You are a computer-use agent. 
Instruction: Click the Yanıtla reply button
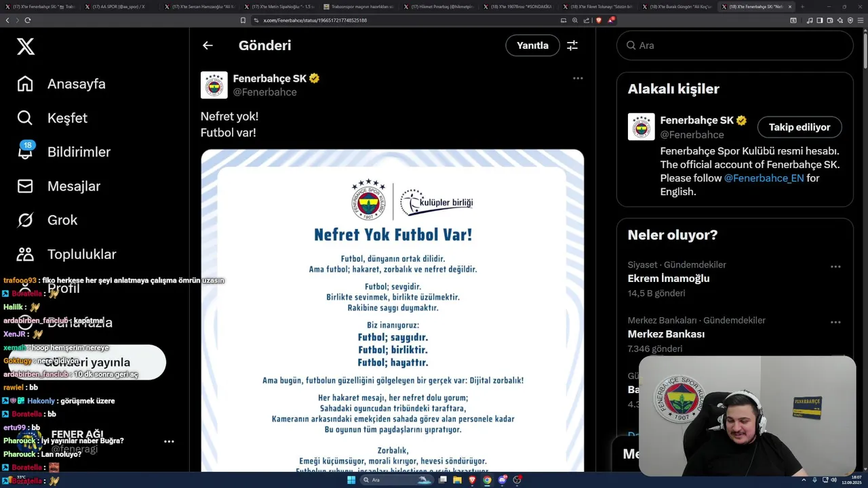[x=532, y=45]
